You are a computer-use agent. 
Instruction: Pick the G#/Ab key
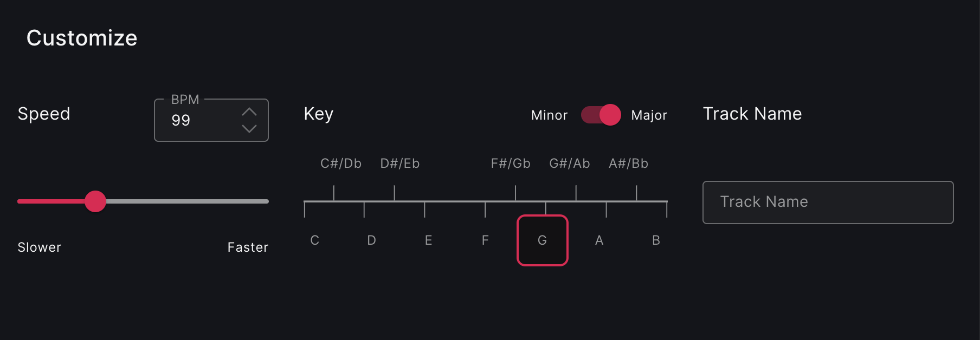coord(570,163)
